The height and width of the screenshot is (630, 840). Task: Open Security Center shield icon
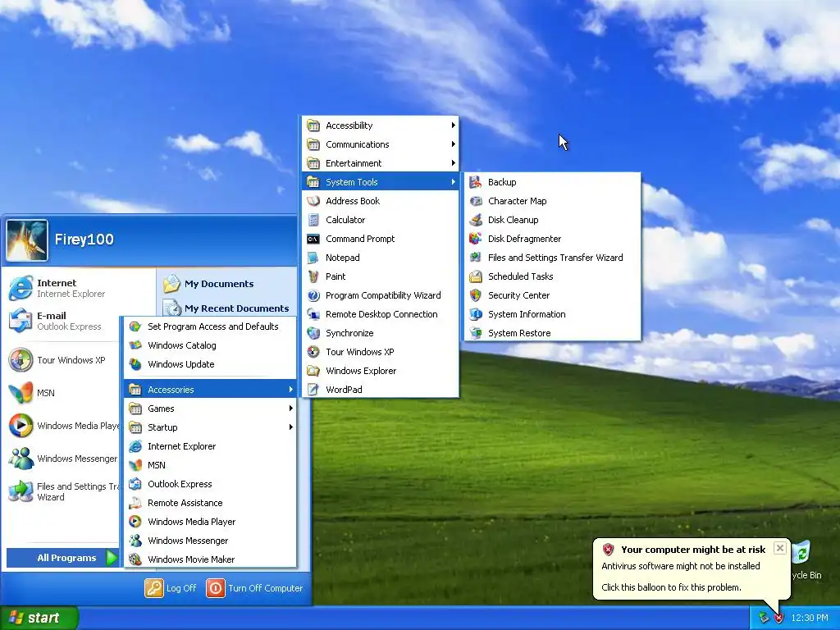coord(476,295)
